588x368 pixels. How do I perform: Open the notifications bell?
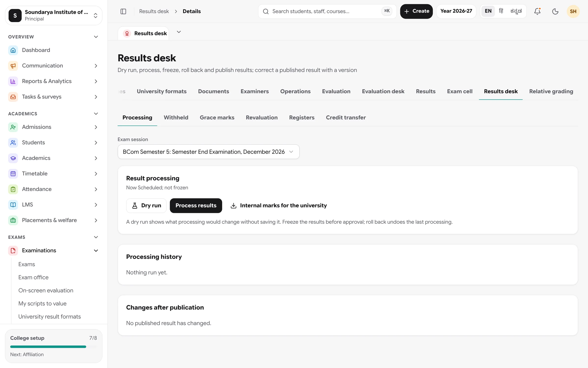(537, 11)
